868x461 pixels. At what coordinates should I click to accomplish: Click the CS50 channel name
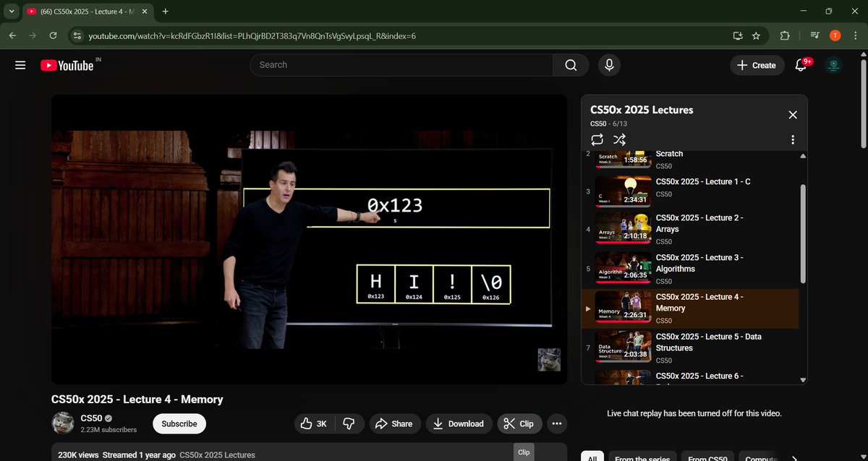pyautogui.click(x=92, y=418)
